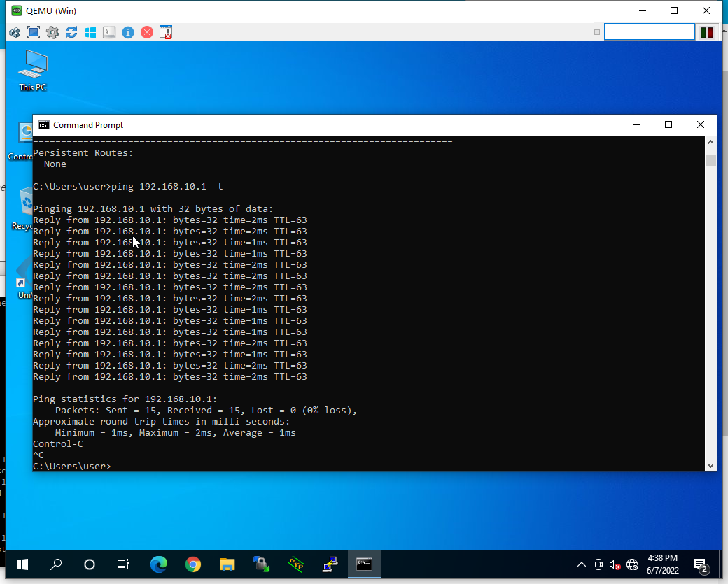Viewport: 728px width, 584px height.
Task: Click the empty text field in viewer toolbar
Action: pos(649,32)
